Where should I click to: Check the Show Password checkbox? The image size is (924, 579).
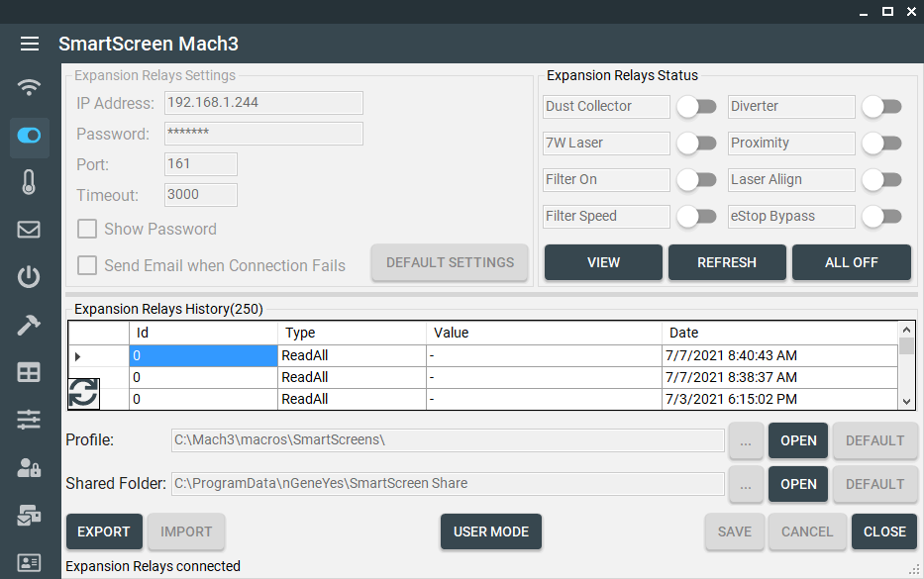[88, 230]
